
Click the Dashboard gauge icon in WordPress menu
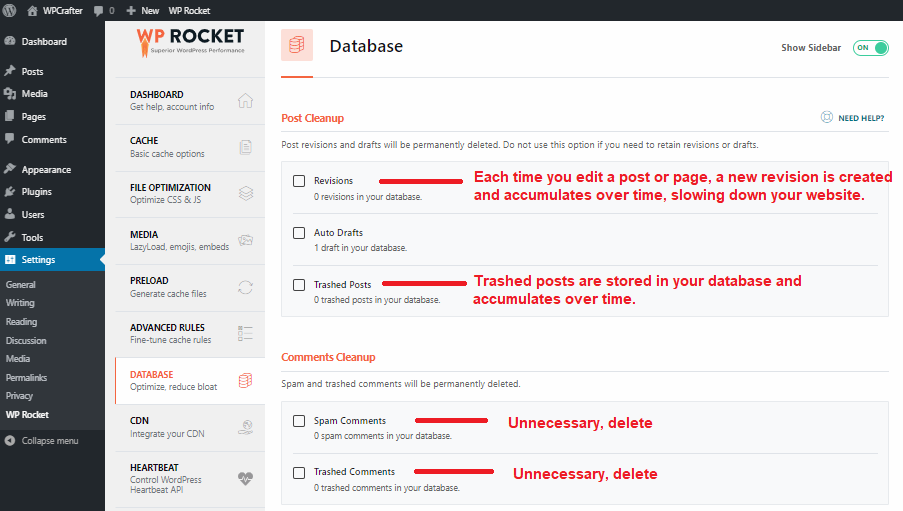[10, 41]
